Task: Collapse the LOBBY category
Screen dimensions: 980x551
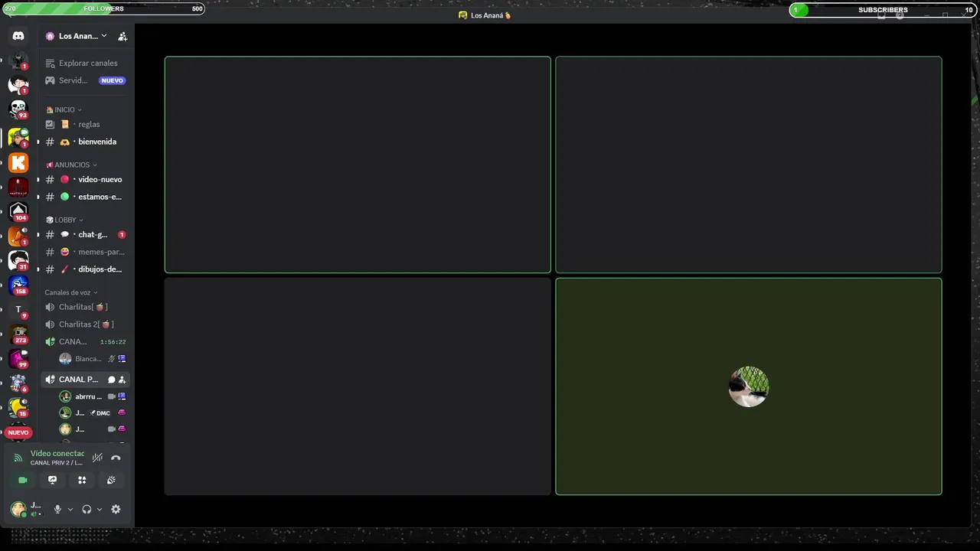Action: pos(64,220)
